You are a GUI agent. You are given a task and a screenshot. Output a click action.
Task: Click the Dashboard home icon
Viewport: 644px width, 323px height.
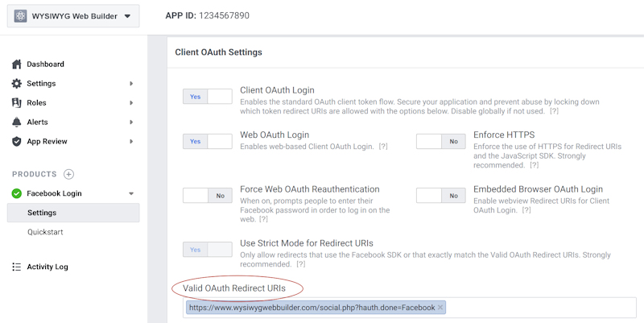point(16,64)
